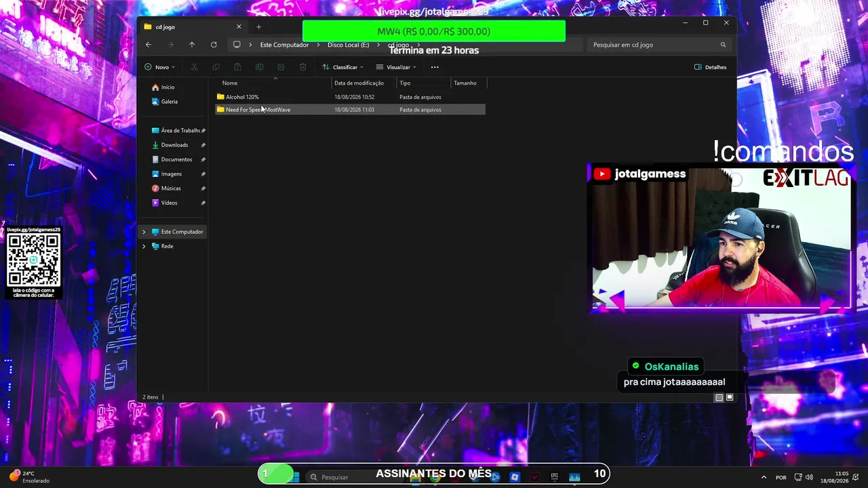The width and height of the screenshot is (868, 488).
Task: Toggle the Detalhes pane
Action: point(710,67)
